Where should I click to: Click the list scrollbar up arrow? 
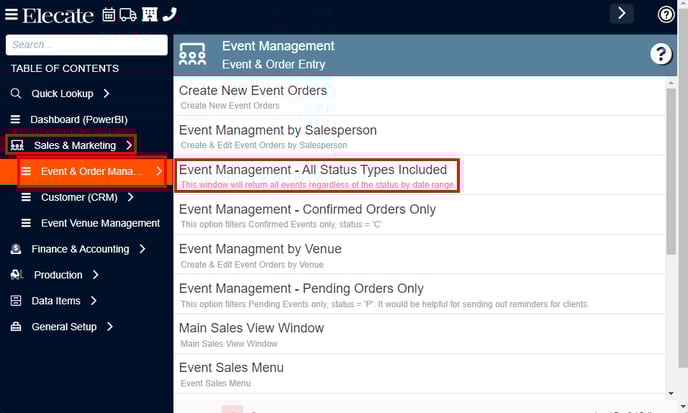pos(671,83)
